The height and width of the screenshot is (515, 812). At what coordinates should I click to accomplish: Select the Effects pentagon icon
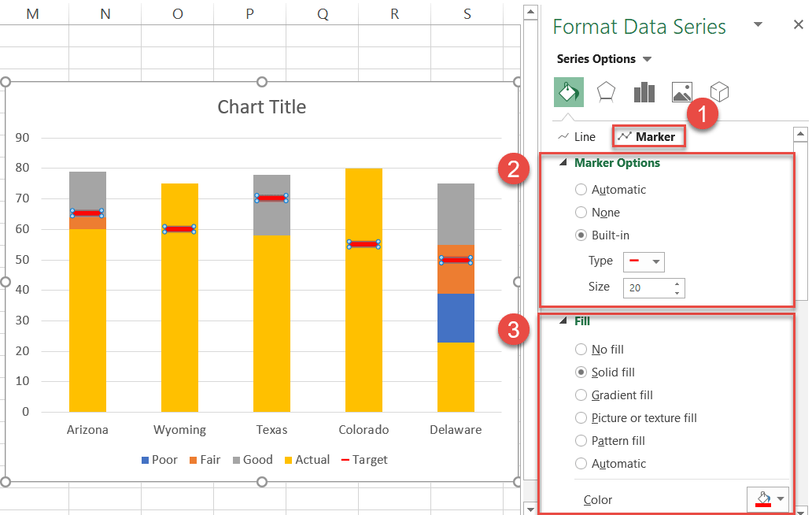[x=606, y=92]
